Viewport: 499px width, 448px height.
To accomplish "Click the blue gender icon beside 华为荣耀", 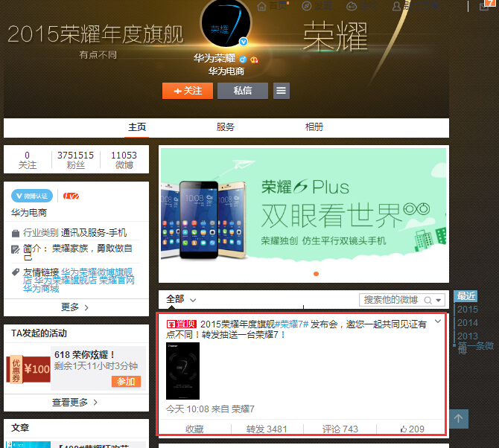I will click(243, 59).
